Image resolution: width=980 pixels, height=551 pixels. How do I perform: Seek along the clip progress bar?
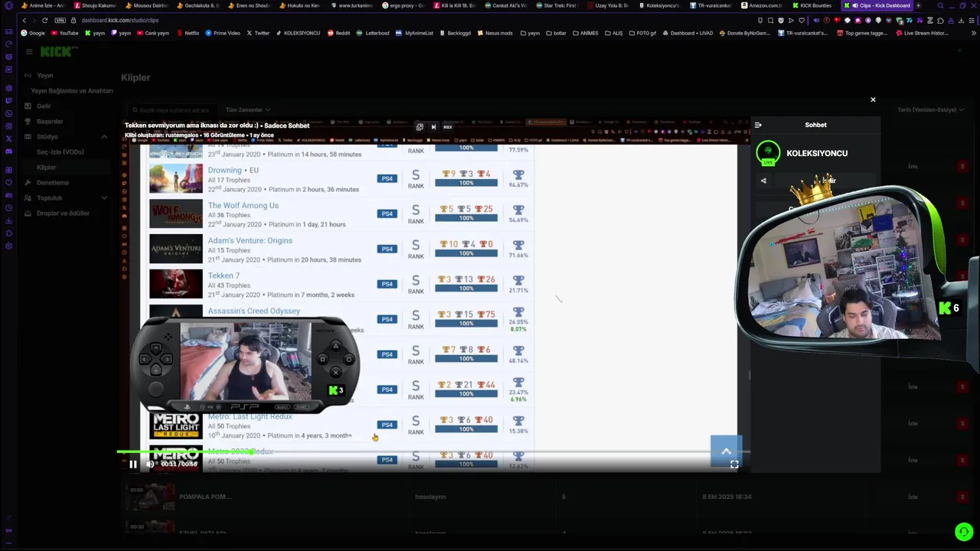433,452
